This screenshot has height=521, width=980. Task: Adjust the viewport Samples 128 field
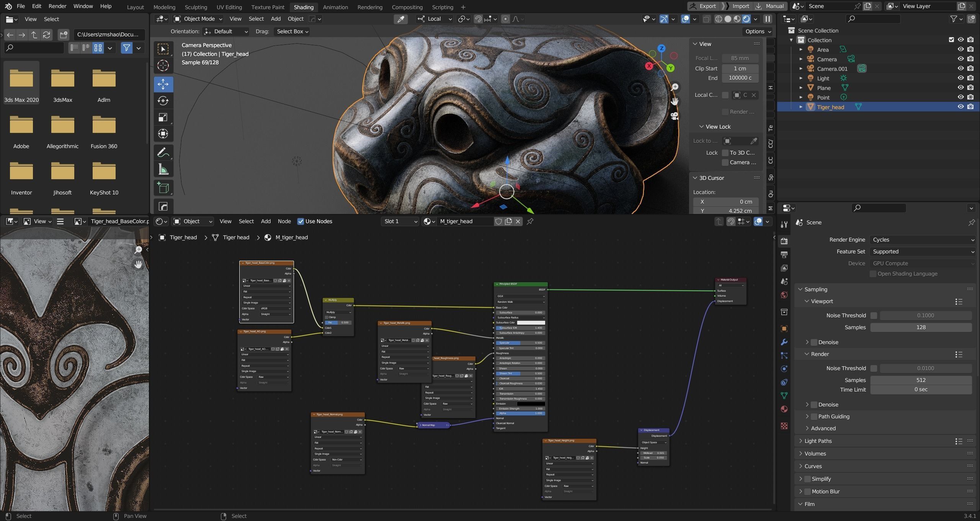click(921, 327)
